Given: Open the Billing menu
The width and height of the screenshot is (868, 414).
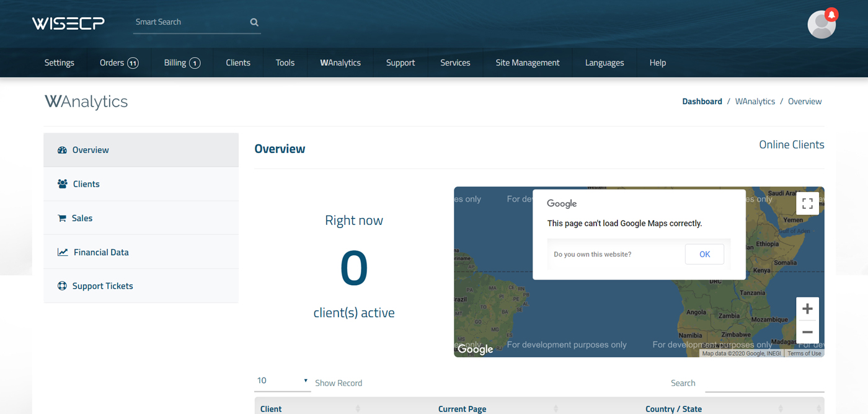Looking at the screenshot, I should click(x=182, y=63).
